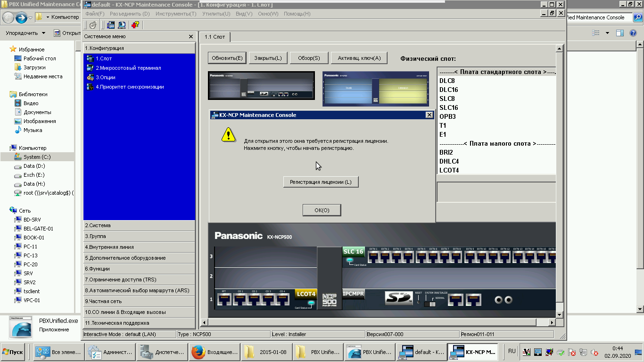This screenshot has width=644, height=362.
Task: Click the Активац. ключ(A) button
Action: tap(359, 58)
